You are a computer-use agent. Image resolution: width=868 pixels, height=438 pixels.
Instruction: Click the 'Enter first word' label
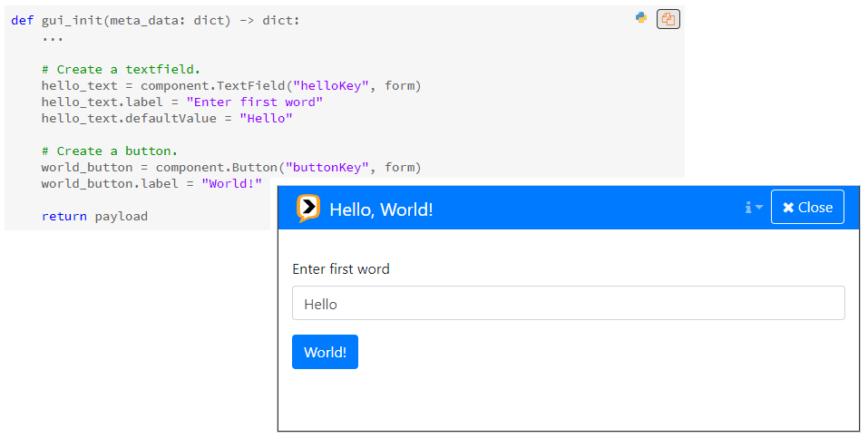[341, 269]
